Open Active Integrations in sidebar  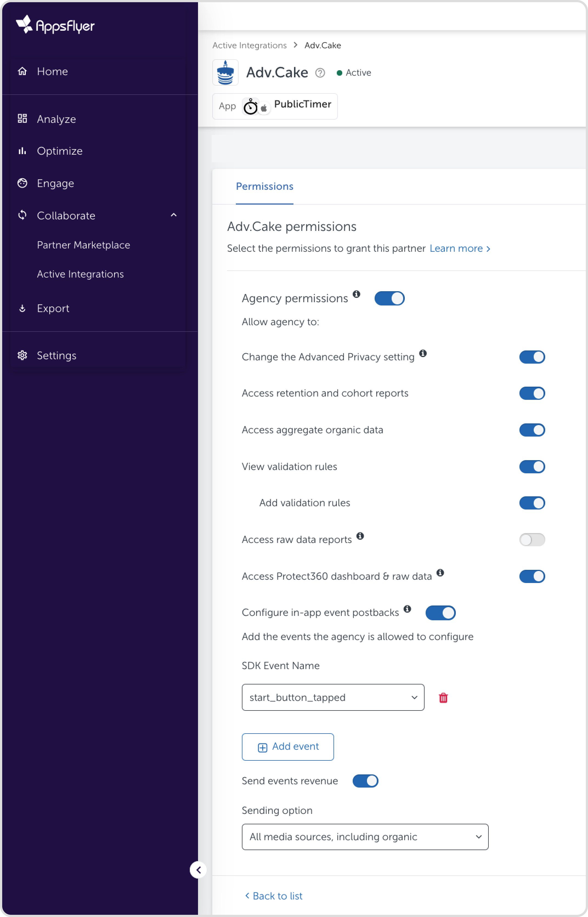81,274
